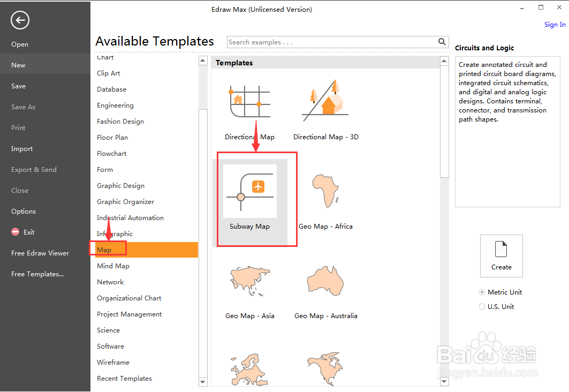Select the Project Management category
This screenshot has width=569, height=392.
(x=129, y=314)
